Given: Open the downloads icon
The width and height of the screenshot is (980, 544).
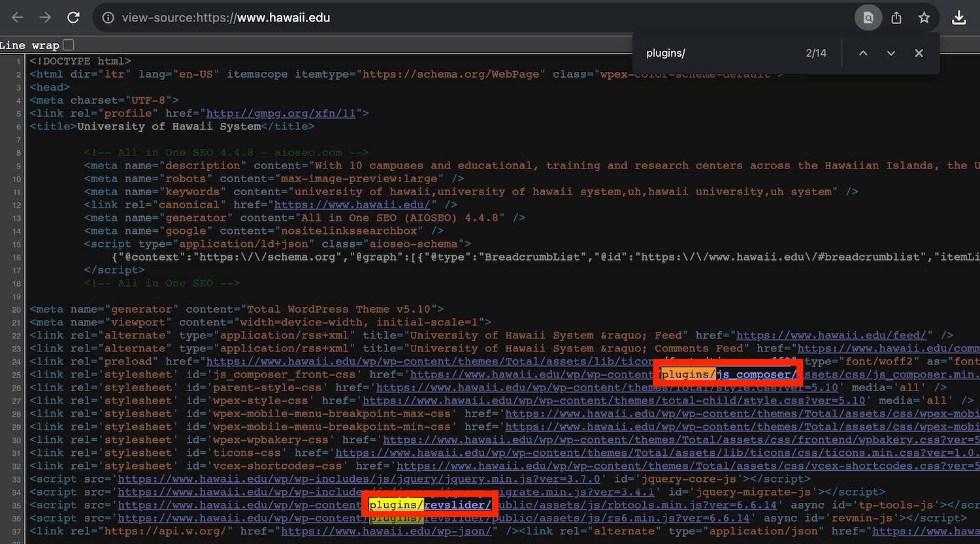Looking at the screenshot, I should pyautogui.click(x=959, y=18).
